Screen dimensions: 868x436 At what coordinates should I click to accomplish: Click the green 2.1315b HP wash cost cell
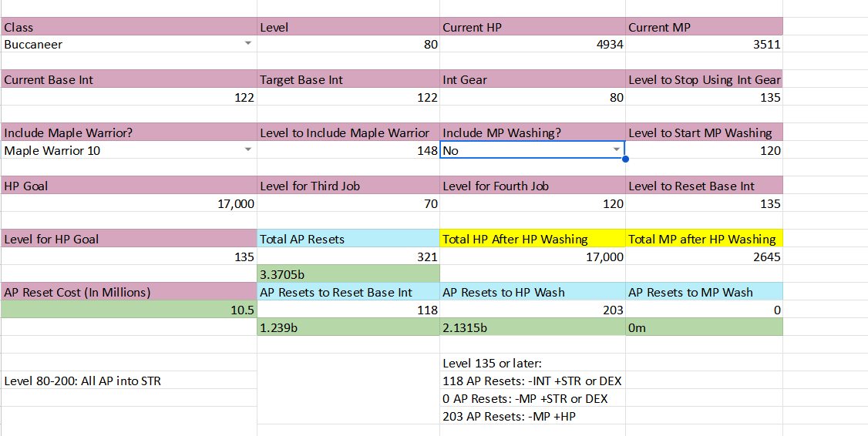tap(532, 327)
